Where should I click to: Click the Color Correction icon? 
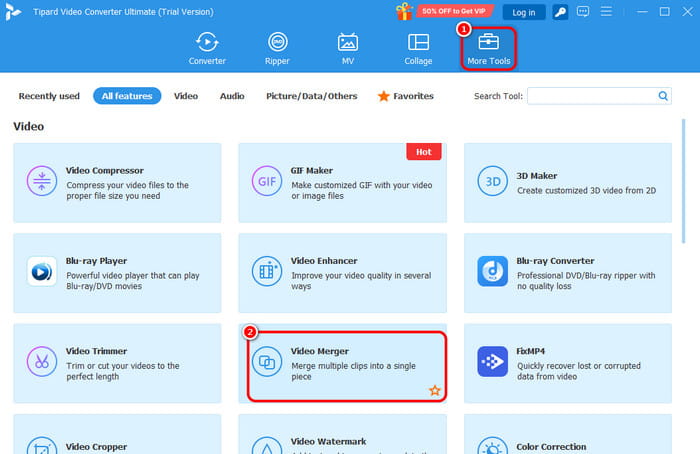pyautogui.click(x=492, y=446)
